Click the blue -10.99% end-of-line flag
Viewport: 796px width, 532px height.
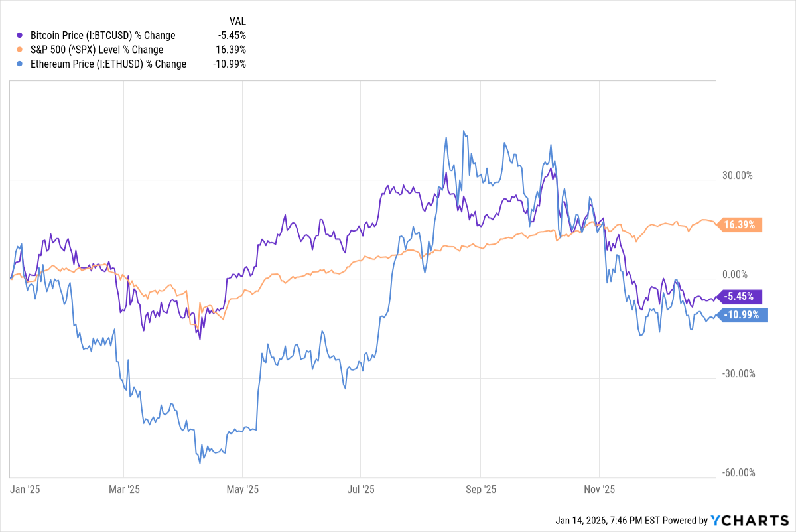pyautogui.click(x=742, y=316)
